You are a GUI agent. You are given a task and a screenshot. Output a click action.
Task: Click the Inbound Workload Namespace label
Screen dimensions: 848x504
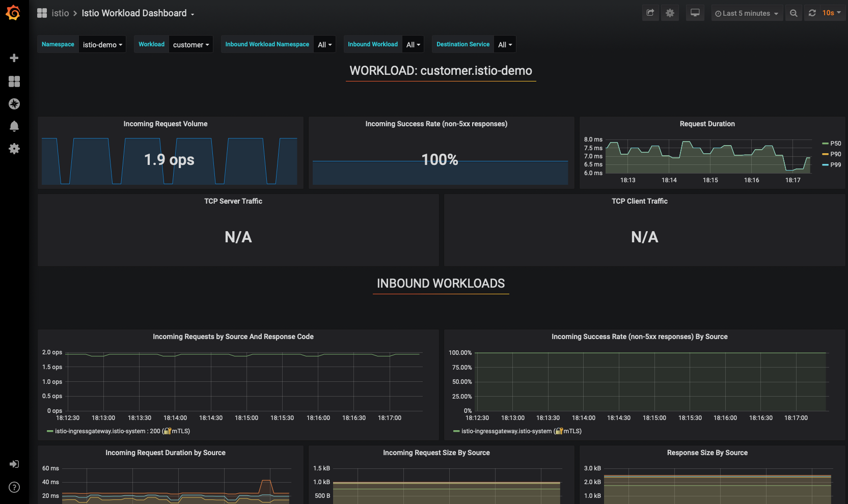pyautogui.click(x=267, y=44)
